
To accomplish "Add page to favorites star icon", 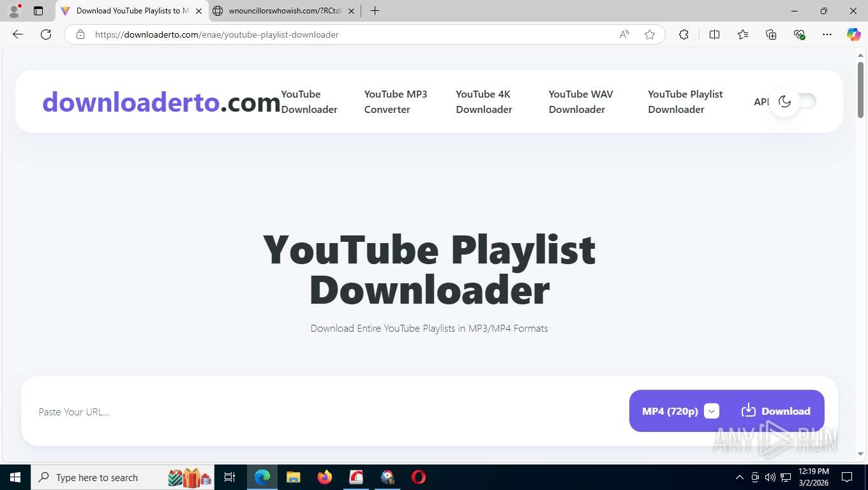I will [650, 34].
